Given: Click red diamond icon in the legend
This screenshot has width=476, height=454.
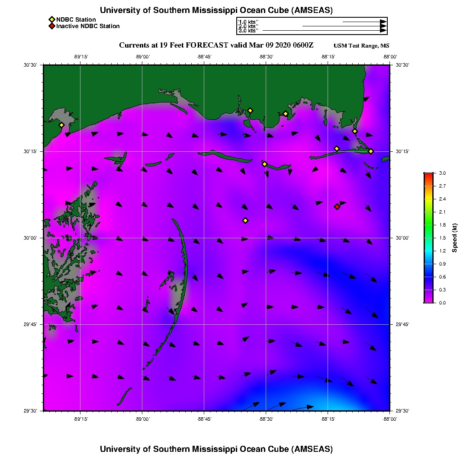Looking at the screenshot, I should click(52, 26).
